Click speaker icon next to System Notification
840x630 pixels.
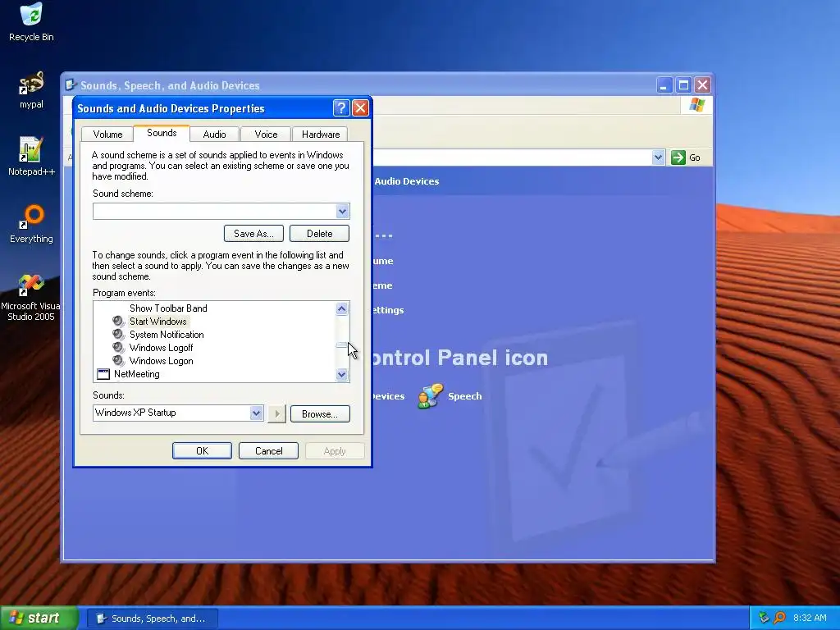tap(118, 335)
